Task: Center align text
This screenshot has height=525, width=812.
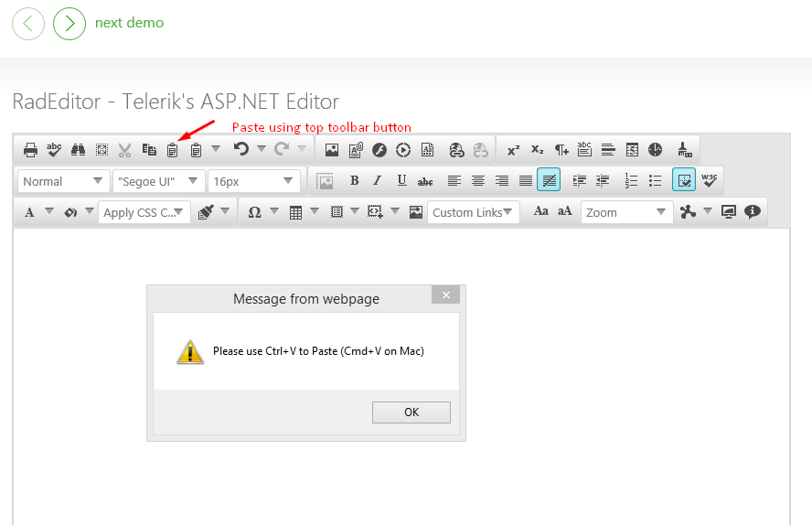Action: coord(478,181)
